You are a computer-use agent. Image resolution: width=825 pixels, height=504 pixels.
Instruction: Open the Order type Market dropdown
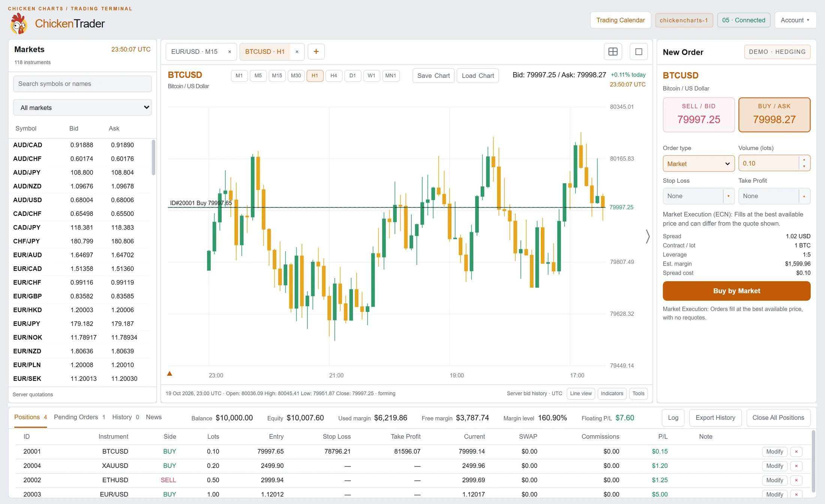[698, 164]
